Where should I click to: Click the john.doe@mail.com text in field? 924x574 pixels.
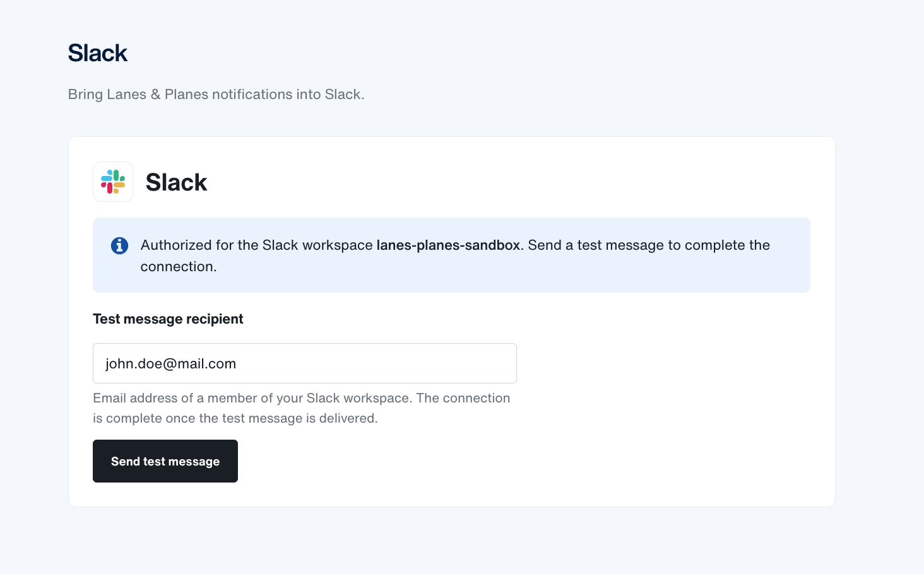(170, 364)
